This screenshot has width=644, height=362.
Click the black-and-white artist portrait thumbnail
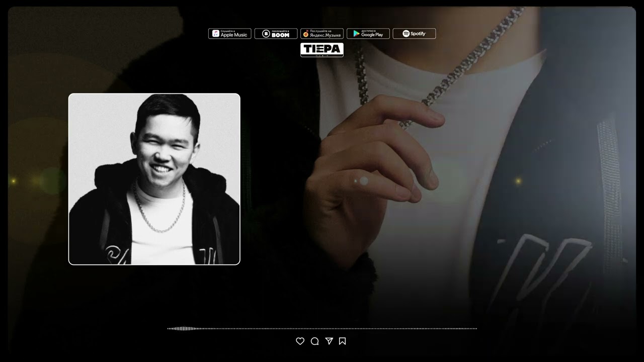pyautogui.click(x=154, y=179)
